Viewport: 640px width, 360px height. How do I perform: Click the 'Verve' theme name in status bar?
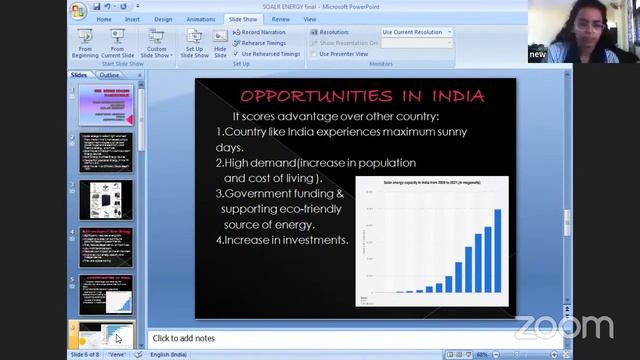[x=117, y=355]
